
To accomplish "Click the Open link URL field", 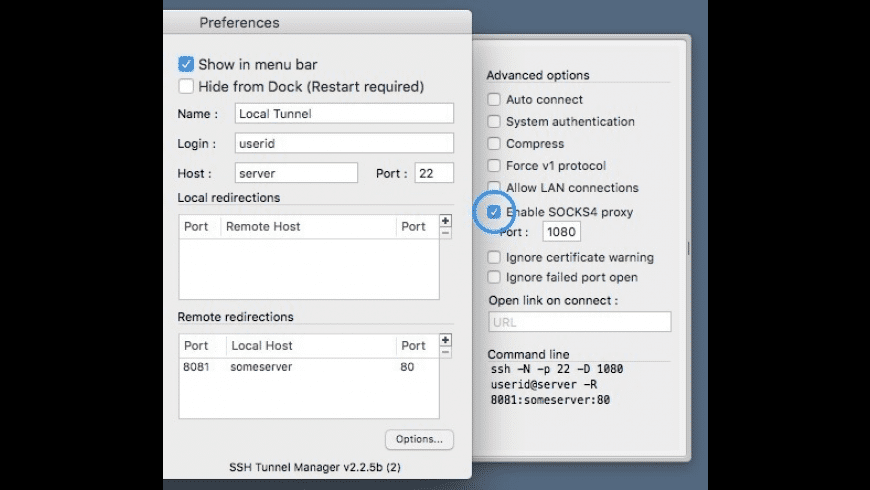I will pos(580,322).
